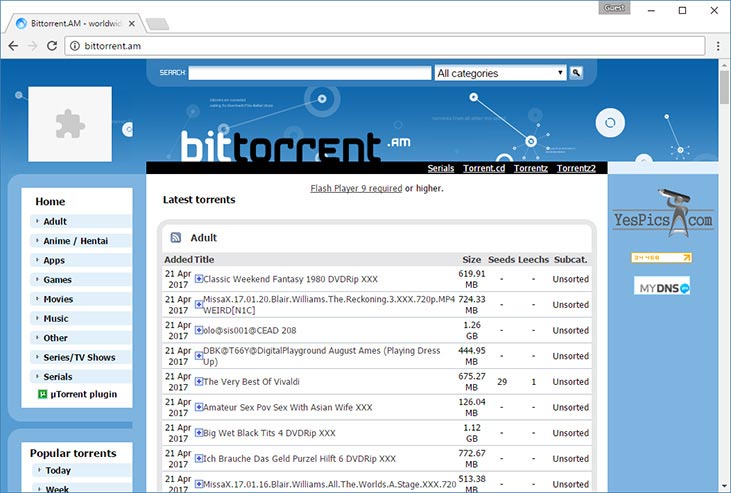This screenshot has height=493, width=731.
Task: Open the Serials link in black bar
Action: (x=441, y=168)
